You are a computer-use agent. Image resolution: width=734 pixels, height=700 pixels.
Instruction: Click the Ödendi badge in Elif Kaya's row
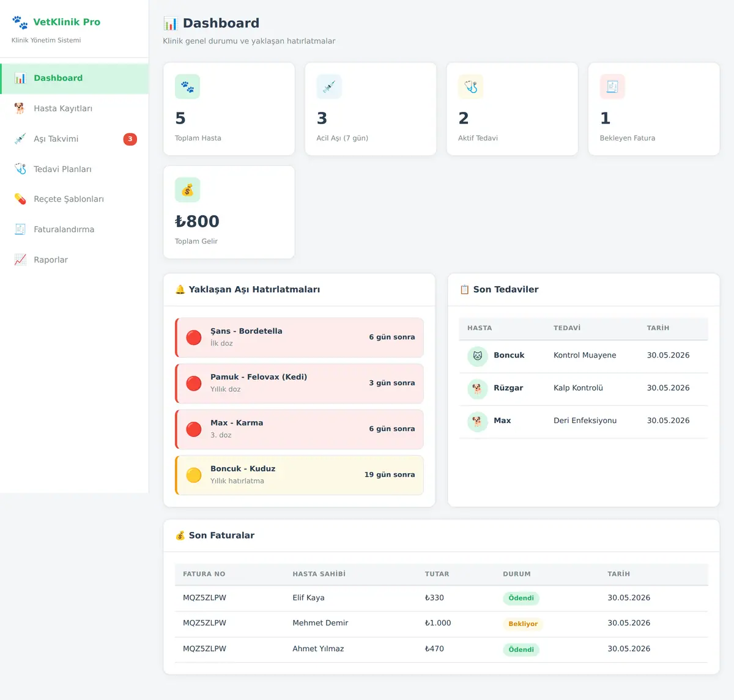coord(521,599)
